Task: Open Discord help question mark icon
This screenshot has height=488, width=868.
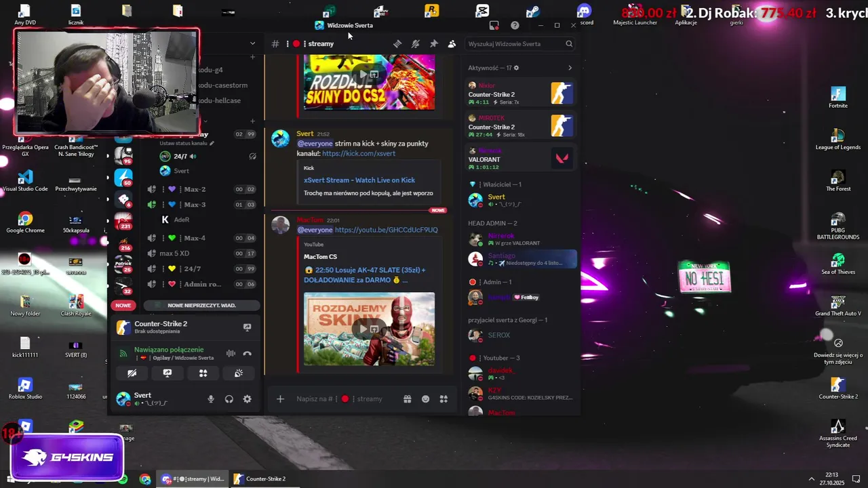Action: (x=515, y=25)
